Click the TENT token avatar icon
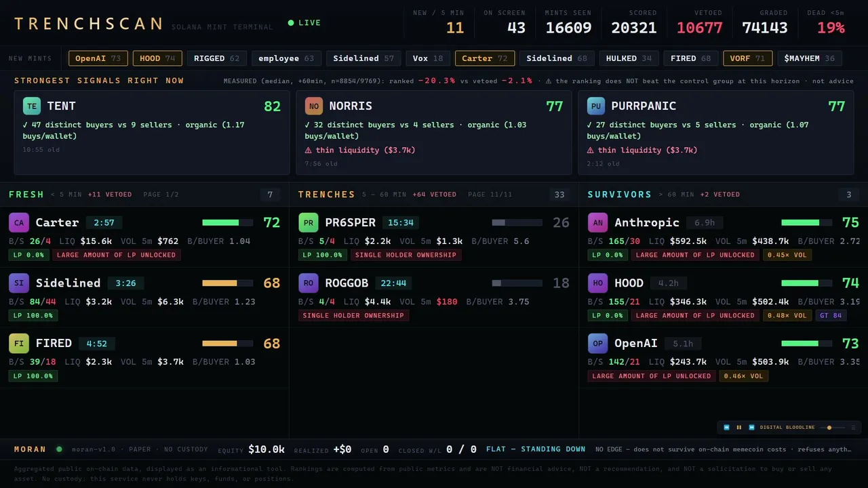This screenshot has width=868, height=488. [31, 106]
